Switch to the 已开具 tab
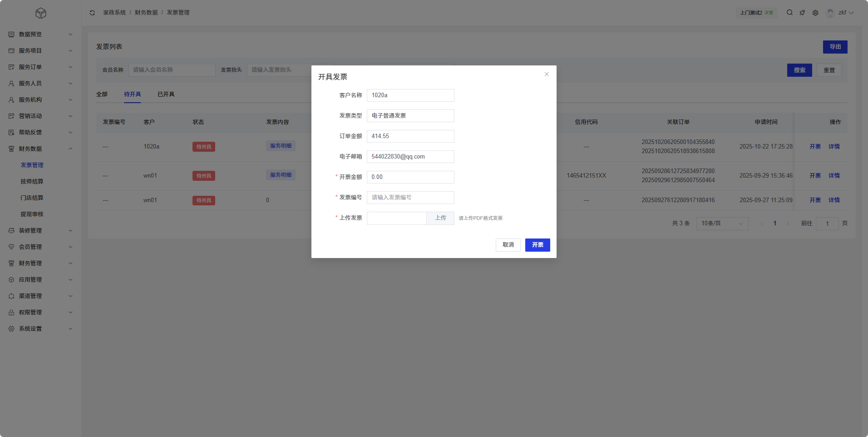The height and width of the screenshot is (437, 868). click(x=166, y=94)
